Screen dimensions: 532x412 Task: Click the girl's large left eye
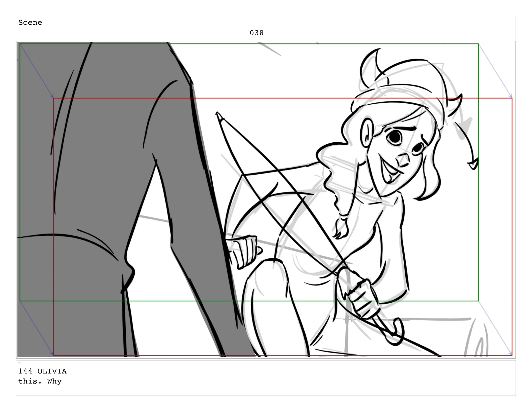[395, 137]
